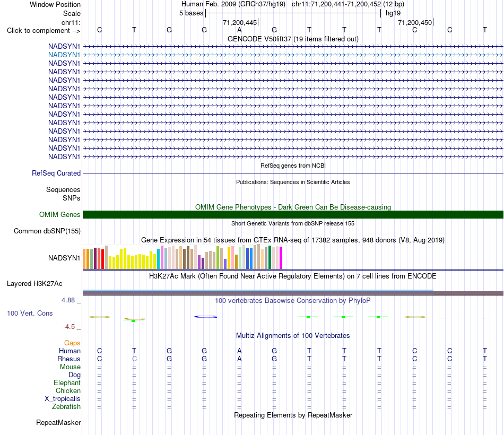Click the Scale label

tap(72, 13)
